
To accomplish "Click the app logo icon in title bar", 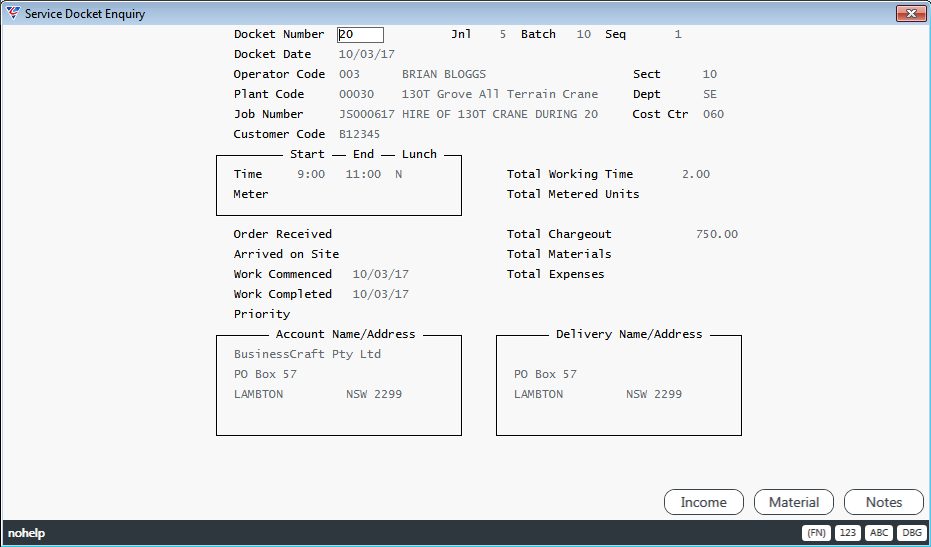I will [x=12, y=13].
